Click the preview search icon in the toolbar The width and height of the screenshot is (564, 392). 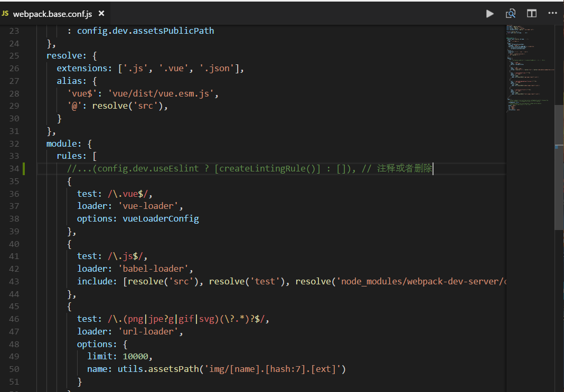tap(510, 13)
